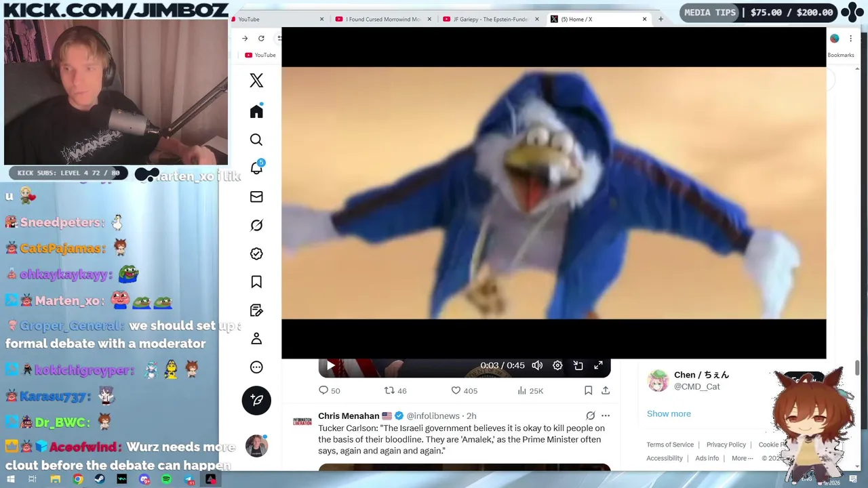This screenshot has height=488, width=868.
Task: Open @infolibnews handle link
Action: click(x=433, y=416)
